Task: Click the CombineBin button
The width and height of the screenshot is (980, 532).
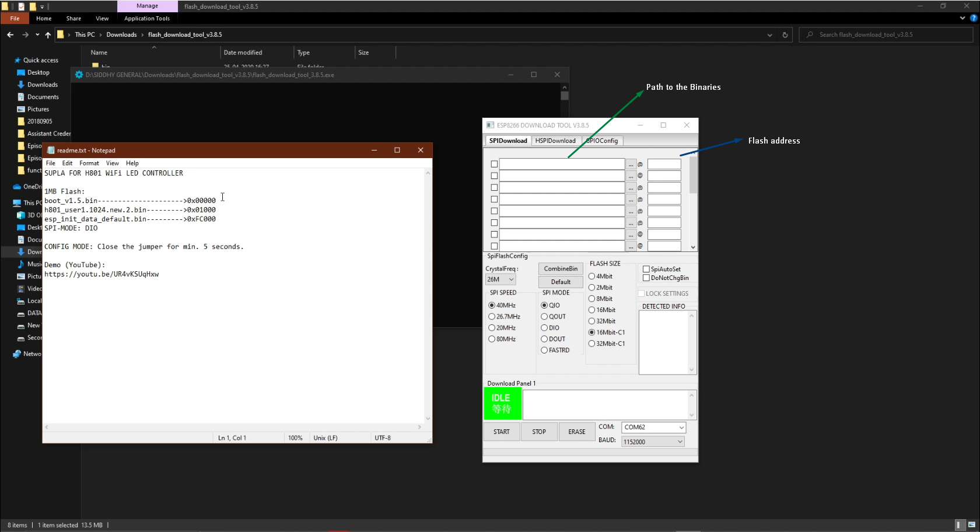Action: click(560, 268)
